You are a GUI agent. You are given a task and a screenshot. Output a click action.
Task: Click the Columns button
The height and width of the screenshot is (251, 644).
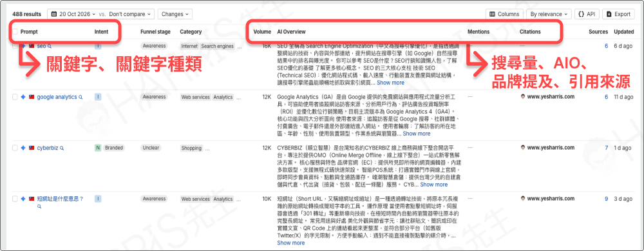tap(504, 14)
